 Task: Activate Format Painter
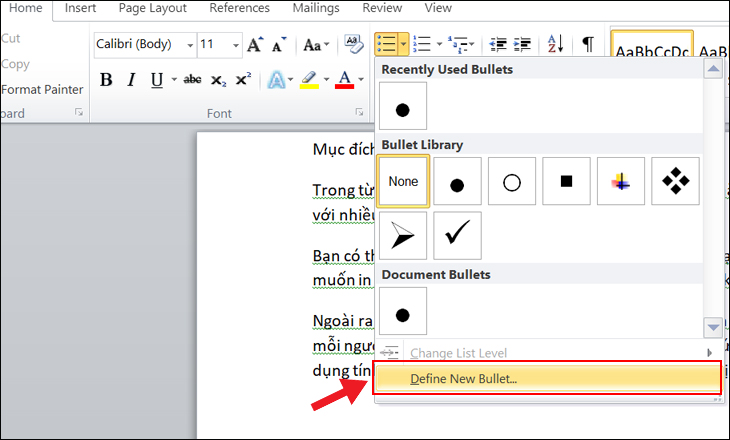click(x=42, y=89)
